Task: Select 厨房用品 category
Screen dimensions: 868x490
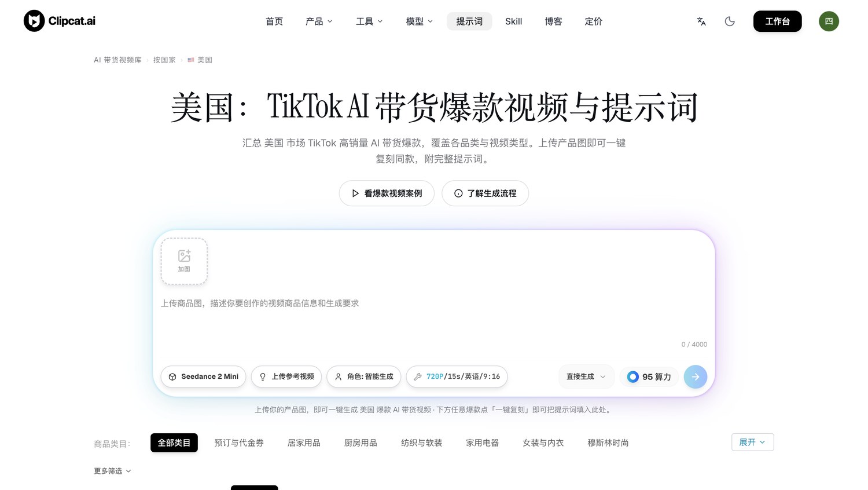Action: click(361, 443)
